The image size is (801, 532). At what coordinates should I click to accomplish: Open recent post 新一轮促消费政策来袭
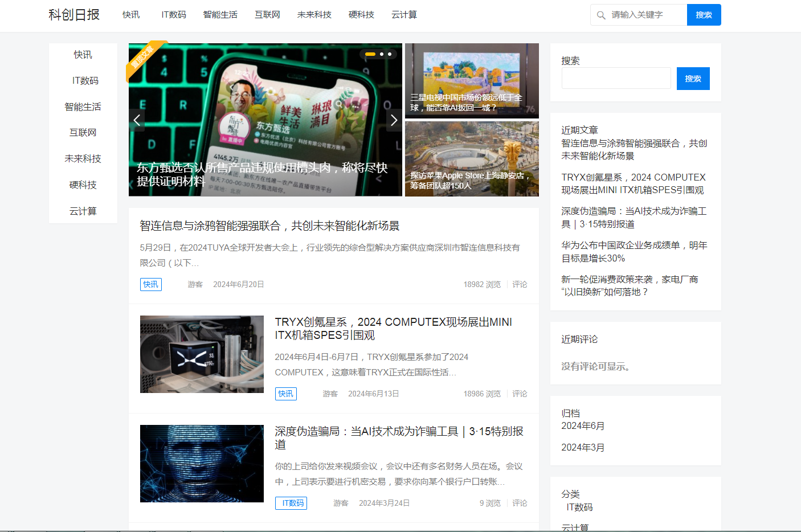click(630, 285)
